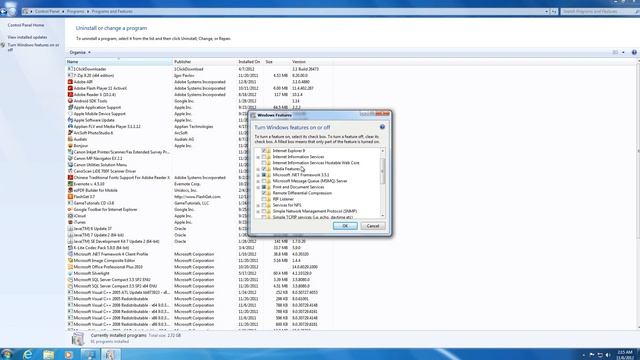Open Control Panel Home link

[26, 25]
